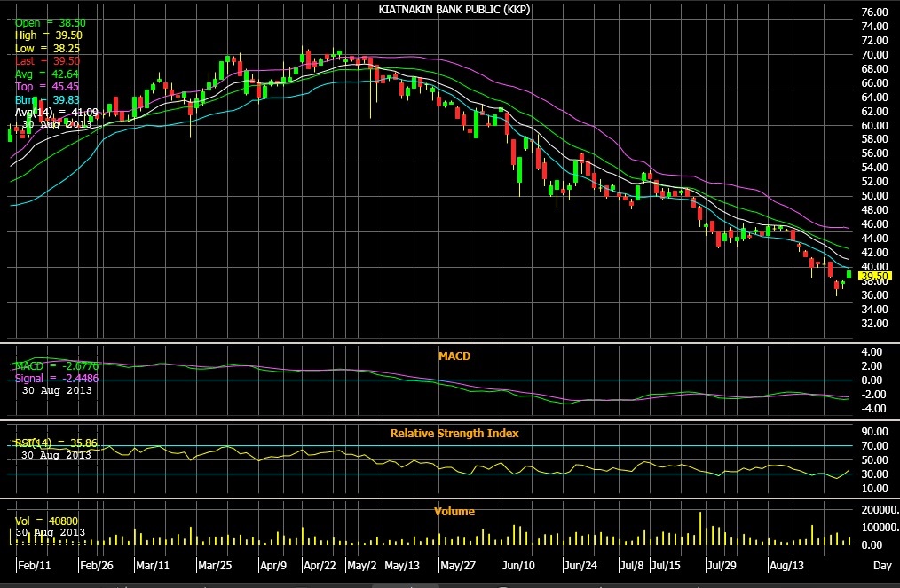This screenshot has height=588, width=900.
Task: Click the Apr/22 date axis label
Action: tap(320, 566)
